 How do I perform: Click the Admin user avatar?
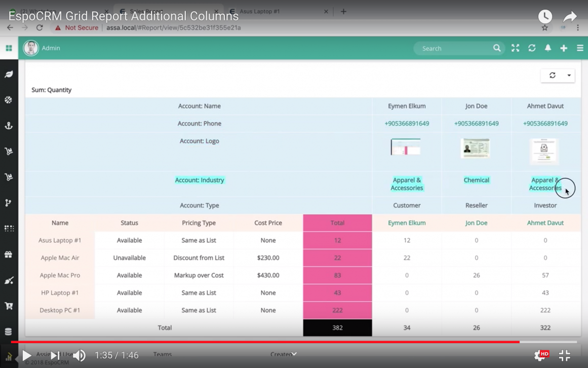click(x=31, y=48)
